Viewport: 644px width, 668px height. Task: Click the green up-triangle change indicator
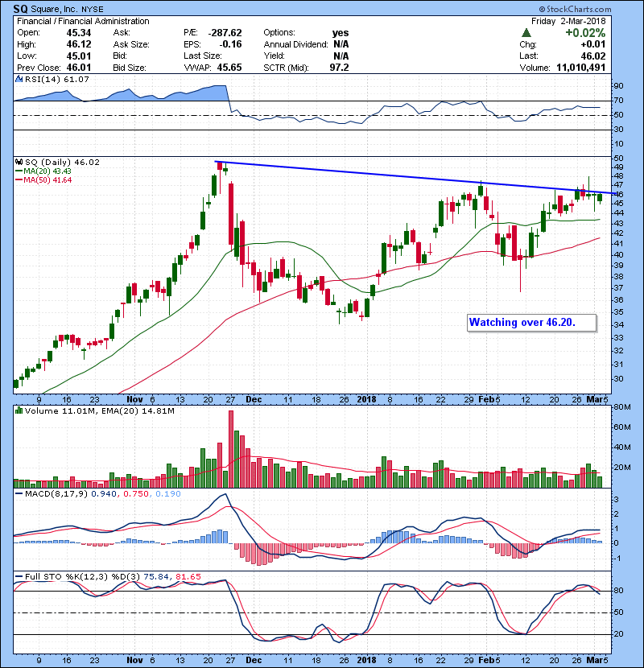click(526, 33)
